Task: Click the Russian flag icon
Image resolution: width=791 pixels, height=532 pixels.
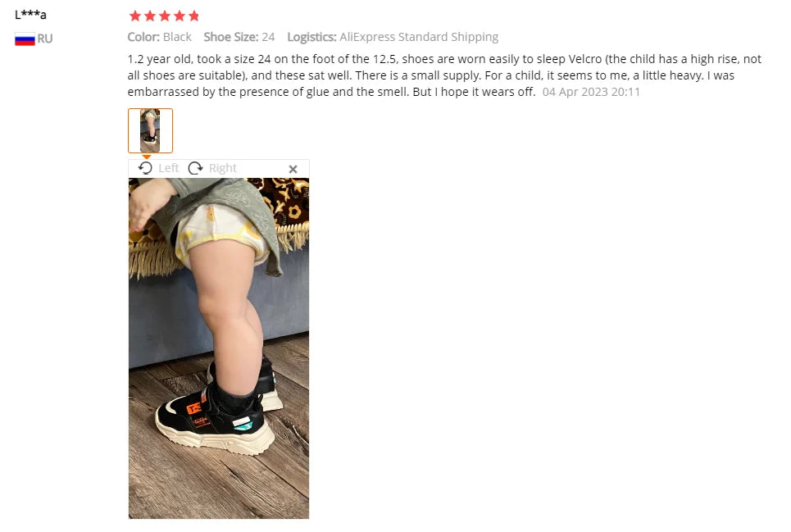Action: [x=25, y=39]
